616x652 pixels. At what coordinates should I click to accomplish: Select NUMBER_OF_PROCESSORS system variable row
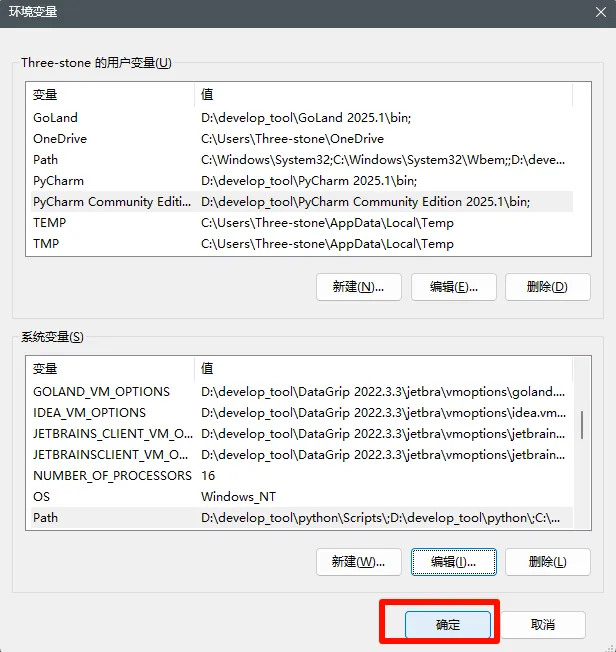302,476
